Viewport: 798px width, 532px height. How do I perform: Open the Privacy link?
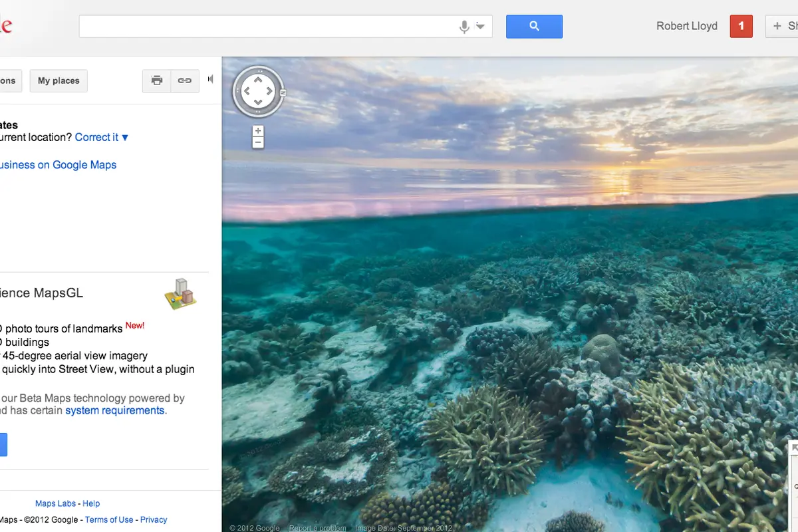click(154, 519)
